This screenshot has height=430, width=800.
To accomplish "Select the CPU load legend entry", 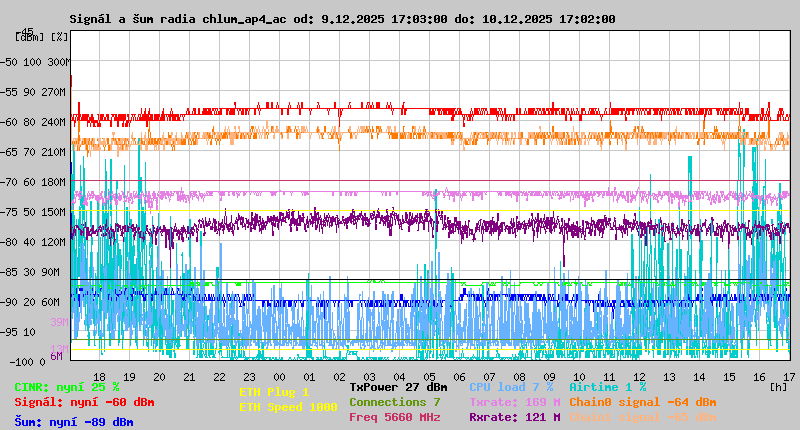I will pyautogui.click(x=512, y=387).
